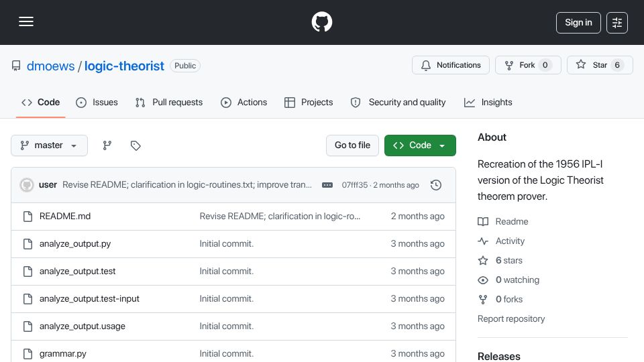Expand the master branch dropdown
Viewport: 644px width, 362px height.
[49, 145]
